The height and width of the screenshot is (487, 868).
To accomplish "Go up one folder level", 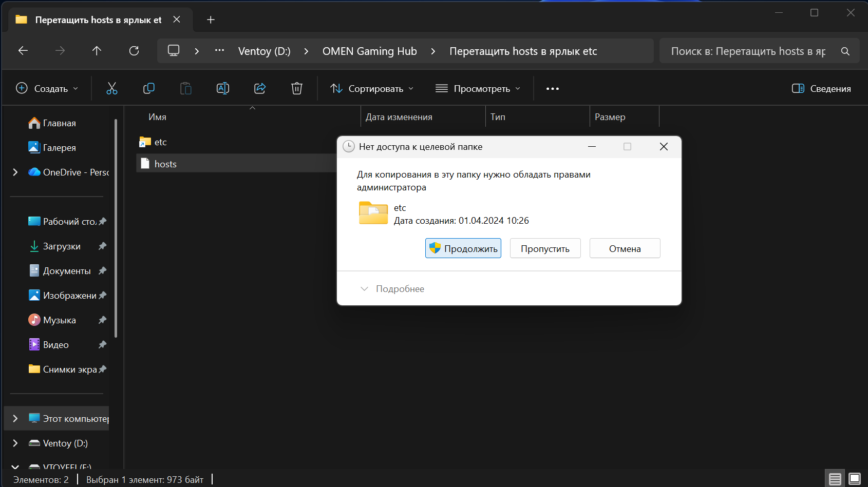I will click(x=97, y=51).
